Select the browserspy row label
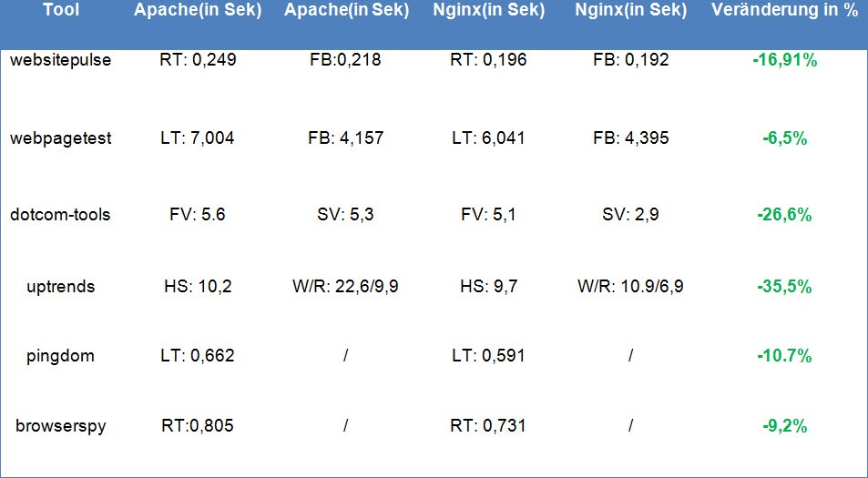Viewport: 868px width, 478px height. coord(60,426)
